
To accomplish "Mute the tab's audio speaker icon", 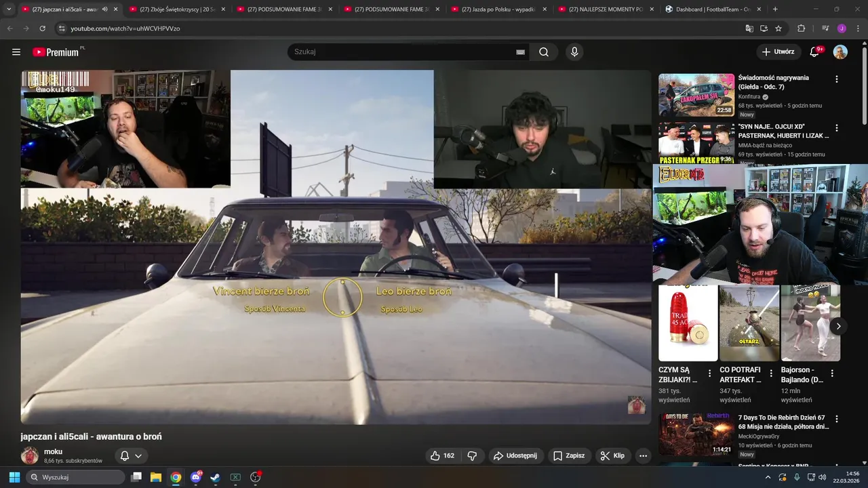I will [x=104, y=9].
